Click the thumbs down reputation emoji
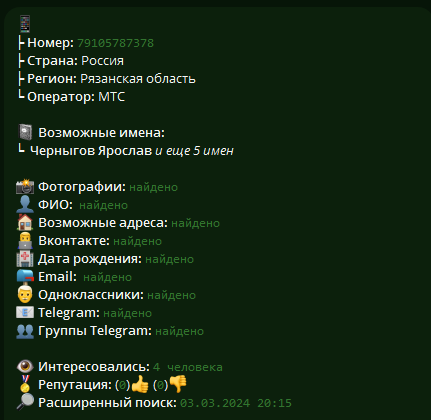 pos(178,384)
